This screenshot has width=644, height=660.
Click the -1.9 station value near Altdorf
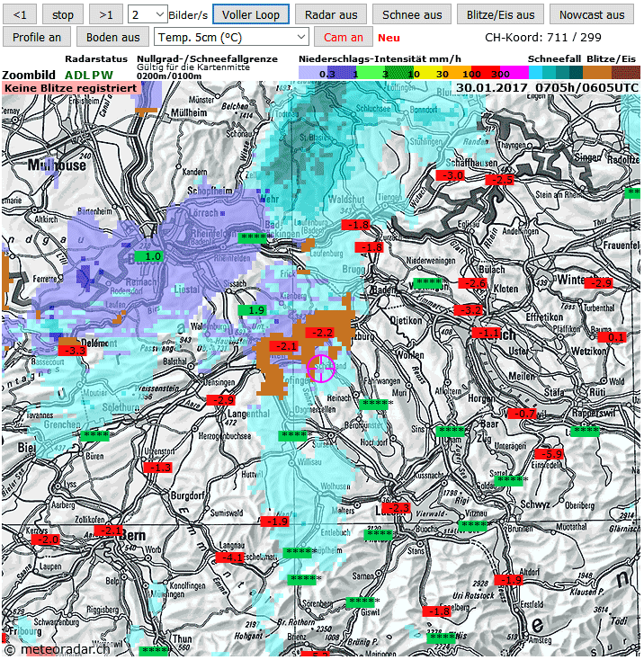coord(508,580)
